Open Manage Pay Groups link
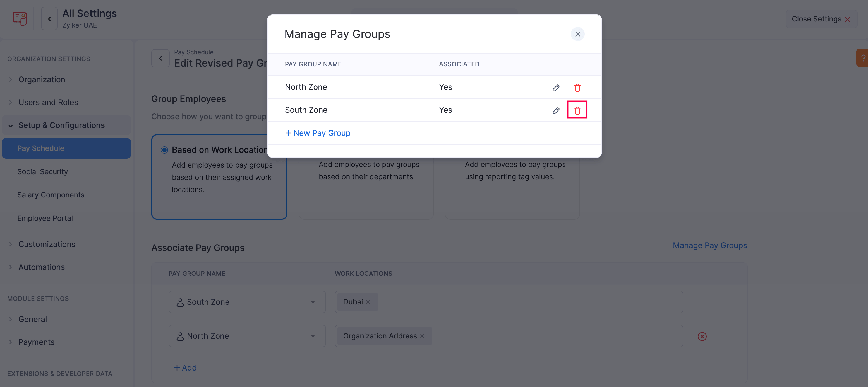868x387 pixels. coord(710,246)
